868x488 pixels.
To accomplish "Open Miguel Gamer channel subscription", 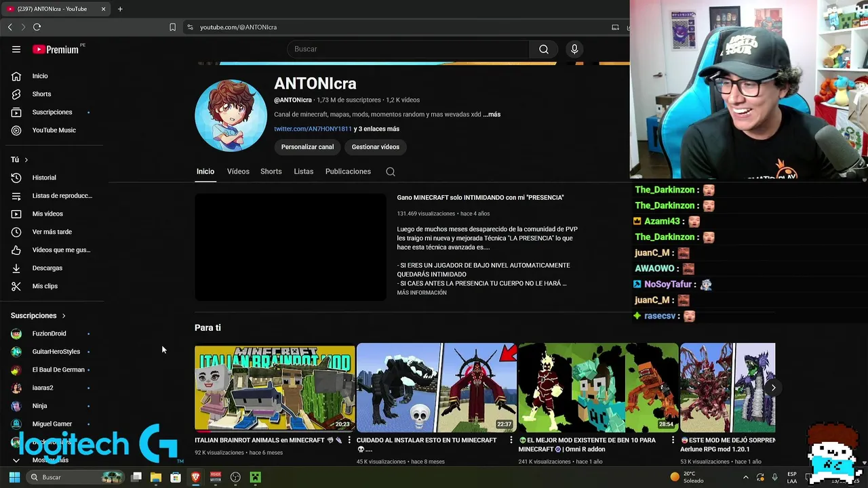I will 52,424.
